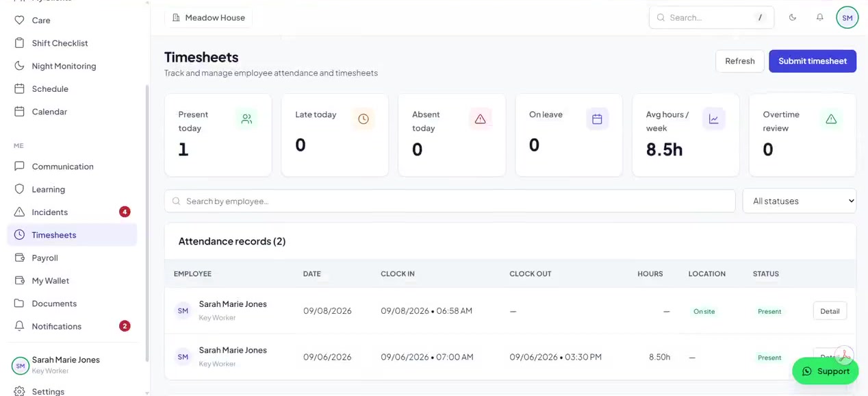Image resolution: width=868 pixels, height=396 pixels.
Task: Click the Absent today alert icon
Action: tap(480, 119)
